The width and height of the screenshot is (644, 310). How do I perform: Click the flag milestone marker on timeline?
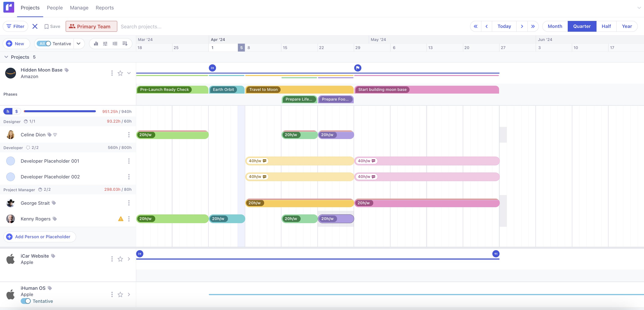pos(358,68)
